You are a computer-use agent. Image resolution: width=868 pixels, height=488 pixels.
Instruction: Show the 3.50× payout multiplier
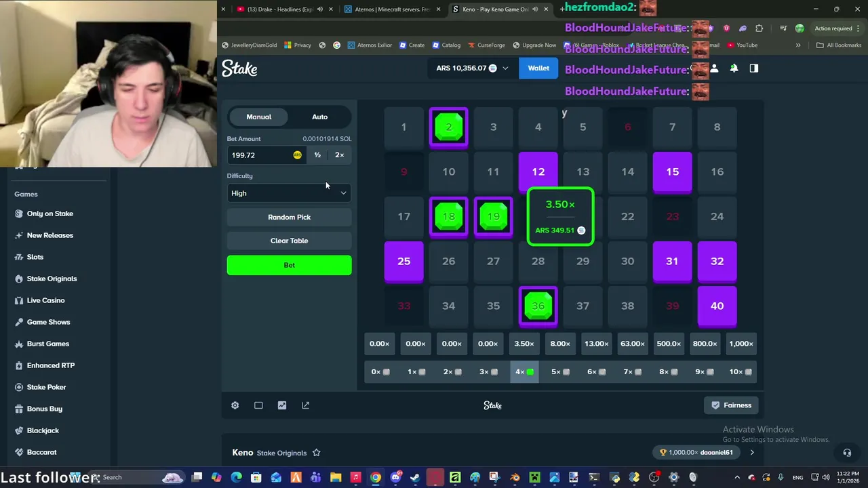tap(524, 344)
